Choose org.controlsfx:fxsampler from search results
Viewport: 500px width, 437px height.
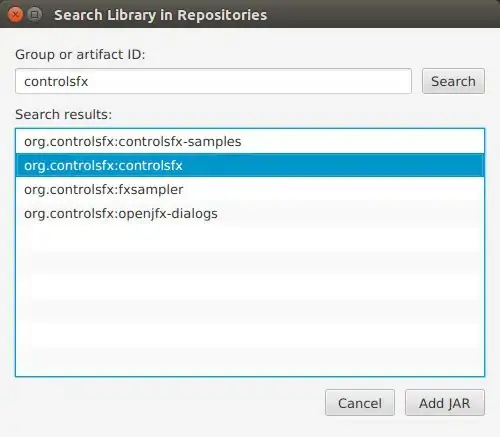[x=250, y=190]
